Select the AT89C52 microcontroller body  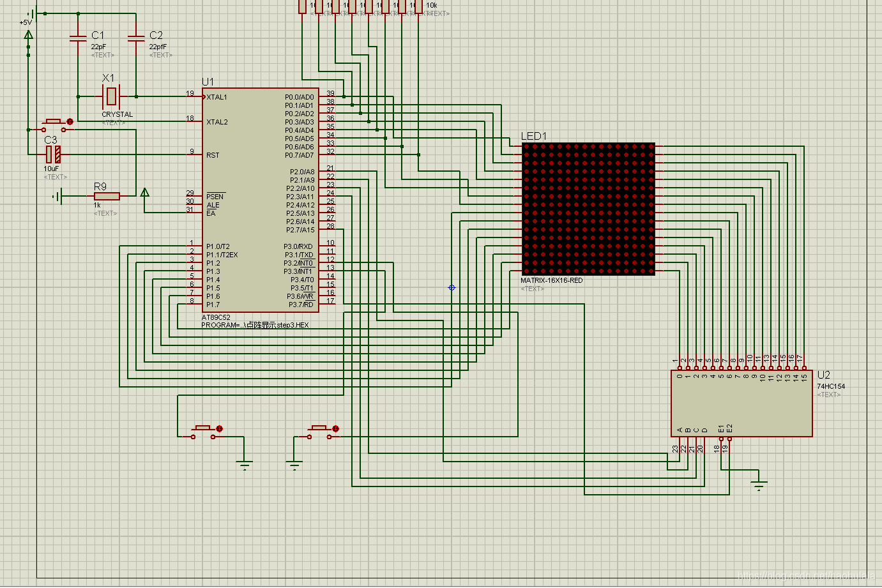pos(261,200)
